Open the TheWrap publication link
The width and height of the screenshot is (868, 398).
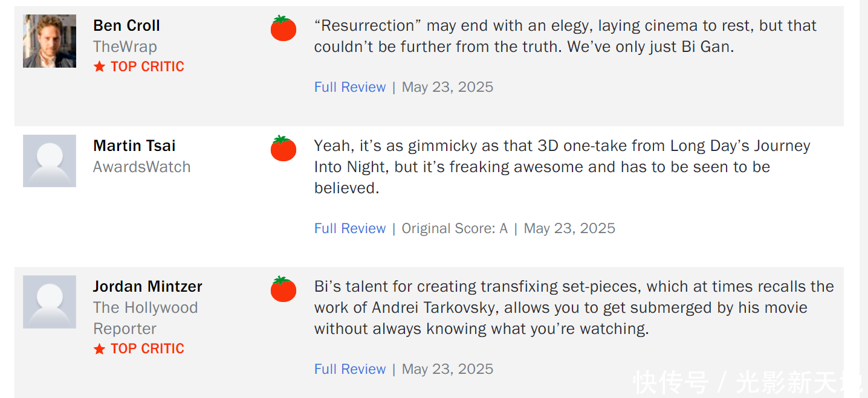tap(125, 47)
